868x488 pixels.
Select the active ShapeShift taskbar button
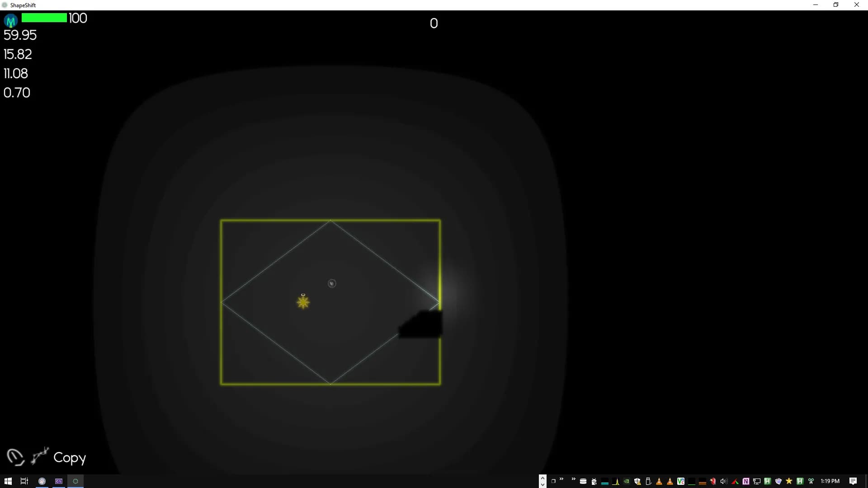[x=75, y=481]
